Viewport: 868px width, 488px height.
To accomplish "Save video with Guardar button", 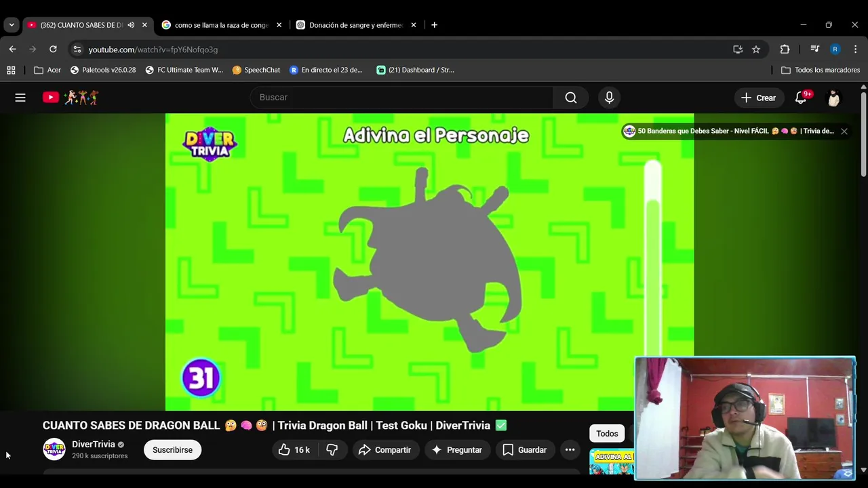I will tap(524, 450).
